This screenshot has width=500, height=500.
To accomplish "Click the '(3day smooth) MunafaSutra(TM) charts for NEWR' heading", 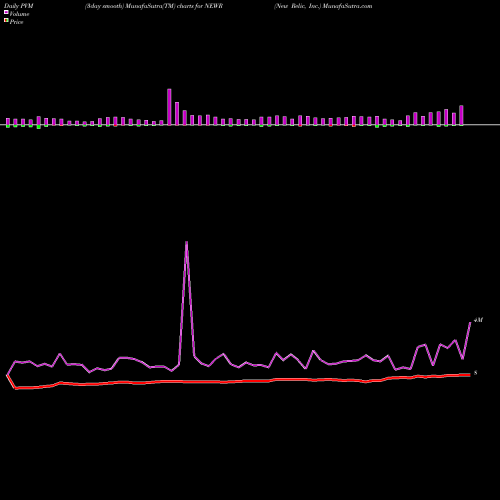I will coord(154,6).
